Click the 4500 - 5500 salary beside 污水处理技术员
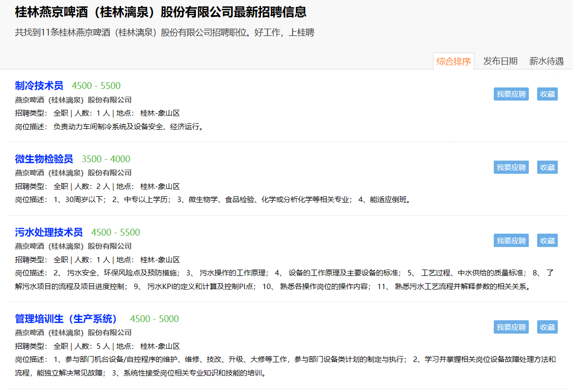 tap(116, 232)
